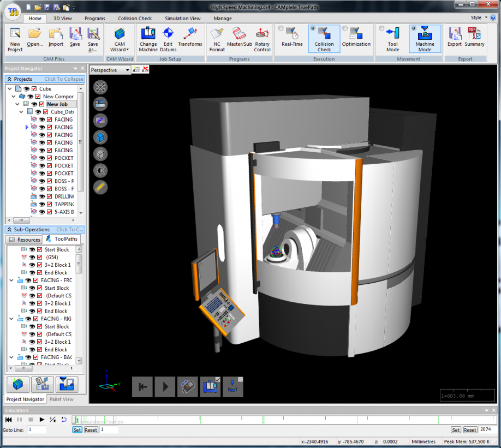Select the Real-Time execution radio button

pos(281,28)
